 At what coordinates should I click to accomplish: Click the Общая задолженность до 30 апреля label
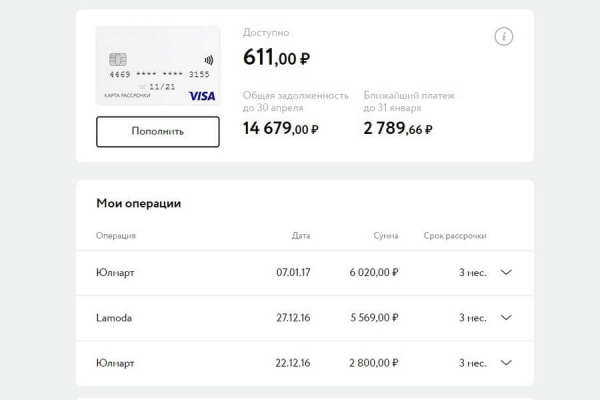[x=296, y=101]
